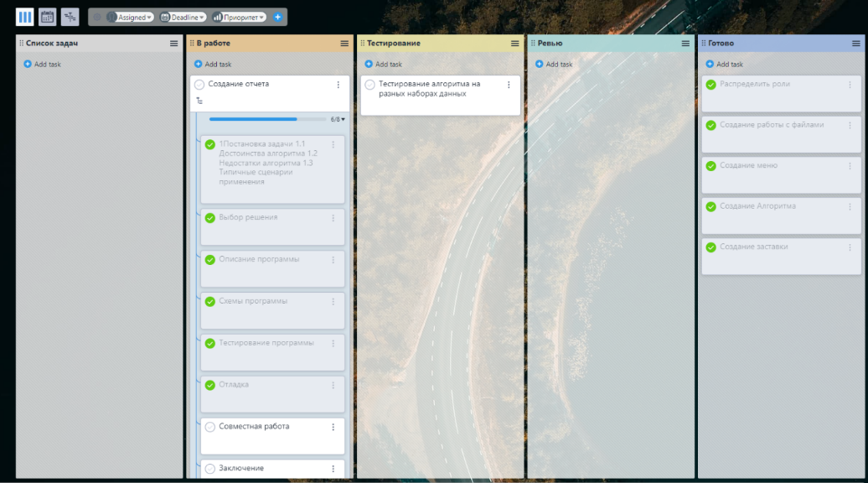Open options for Создание заставки card

coord(850,247)
